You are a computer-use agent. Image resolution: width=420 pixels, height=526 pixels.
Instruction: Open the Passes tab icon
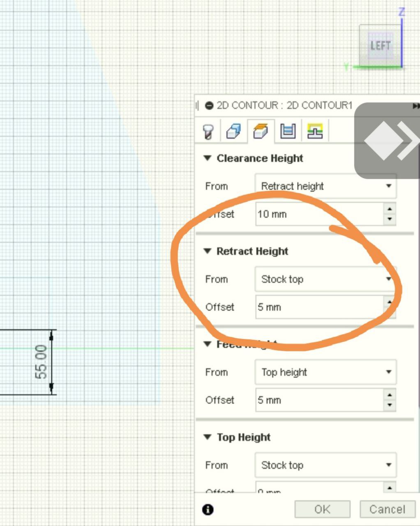pos(288,131)
